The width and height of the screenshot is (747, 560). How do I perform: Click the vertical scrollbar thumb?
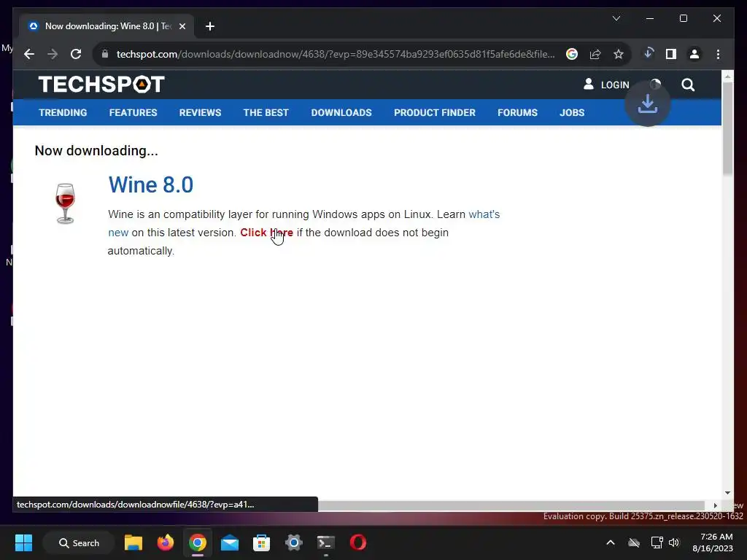tap(727, 128)
